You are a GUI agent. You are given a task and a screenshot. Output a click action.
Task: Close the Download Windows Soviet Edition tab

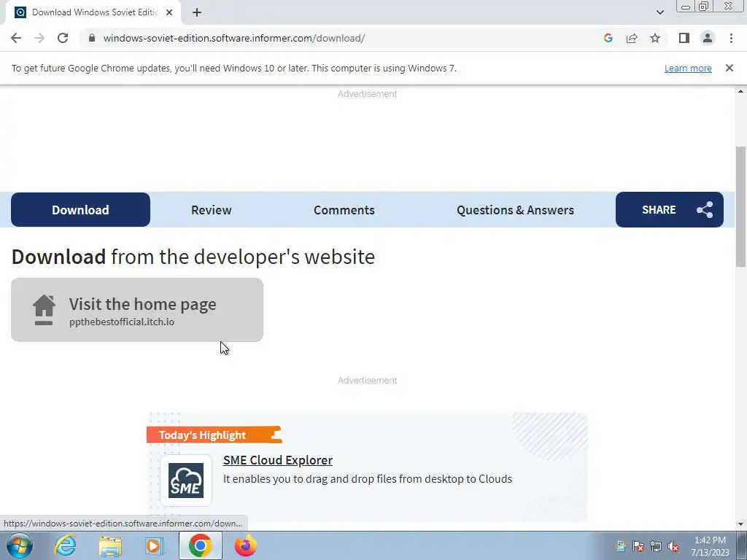[x=169, y=12]
